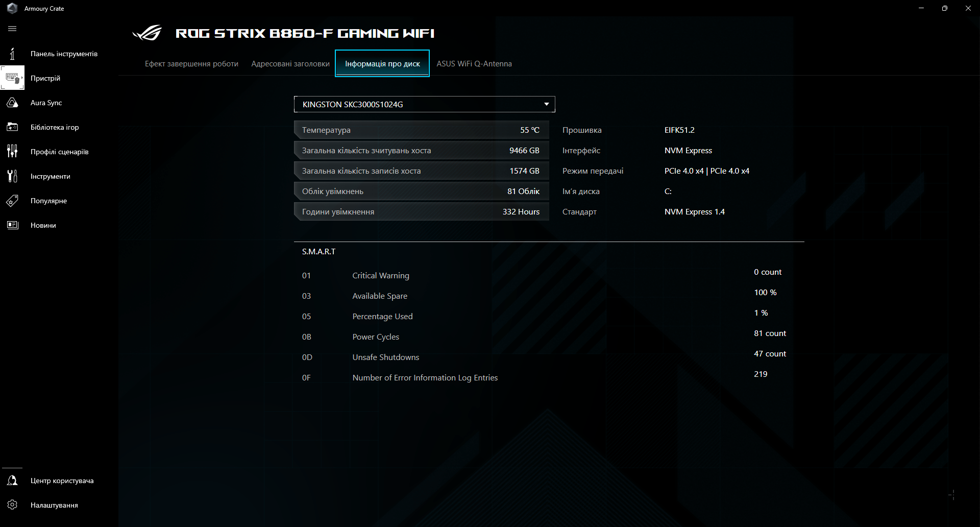Image resolution: width=980 pixels, height=527 pixels.
Task: Expand the KINGSTON SKC3000S1024G disk dropdown
Action: coord(425,104)
